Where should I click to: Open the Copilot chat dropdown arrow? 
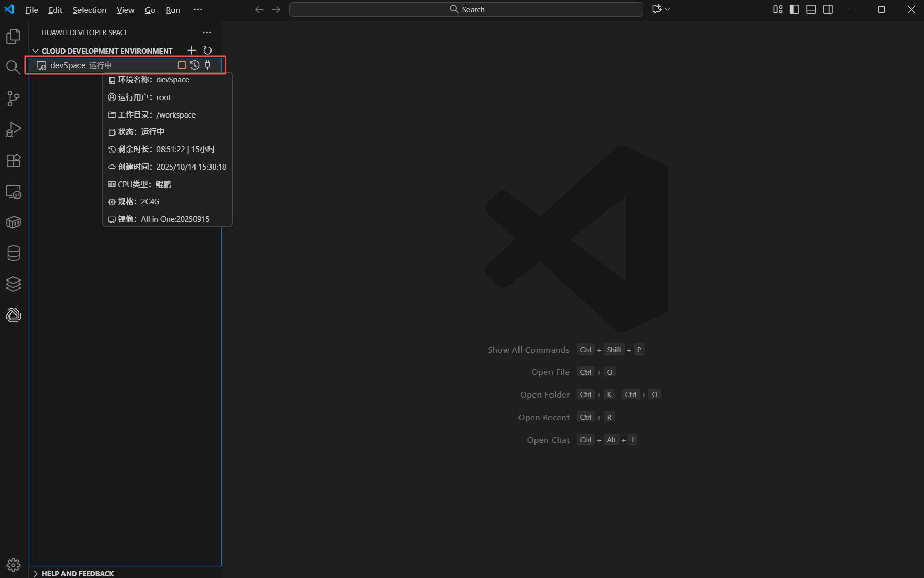pos(668,9)
